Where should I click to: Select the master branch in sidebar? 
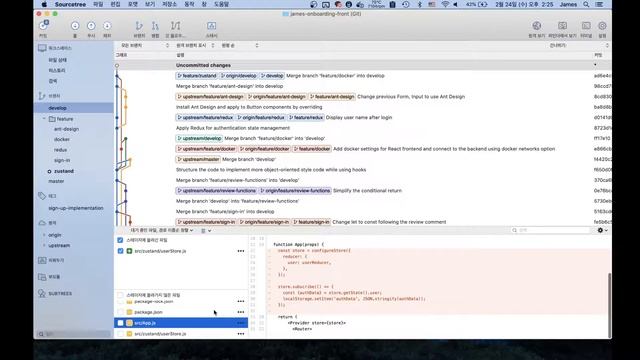[56, 181]
